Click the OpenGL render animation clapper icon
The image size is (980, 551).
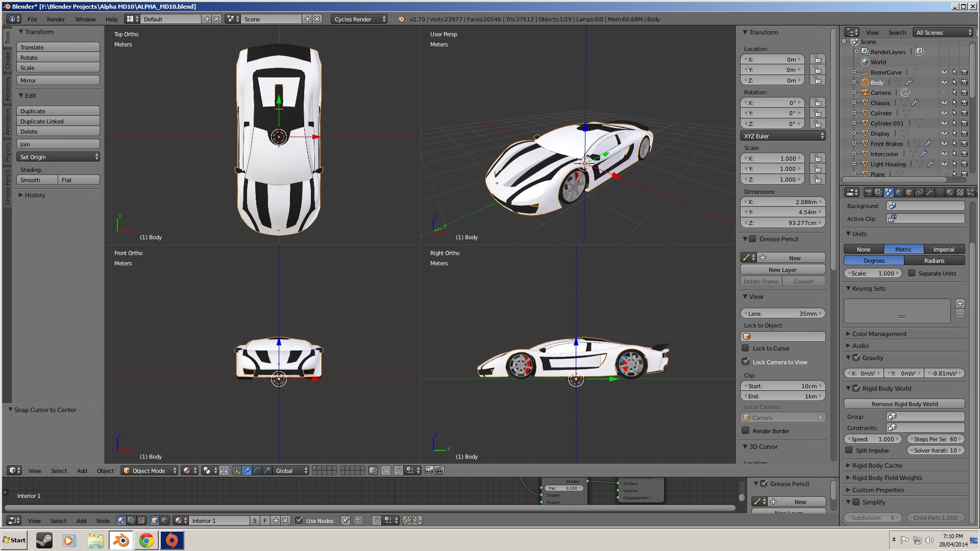click(439, 470)
